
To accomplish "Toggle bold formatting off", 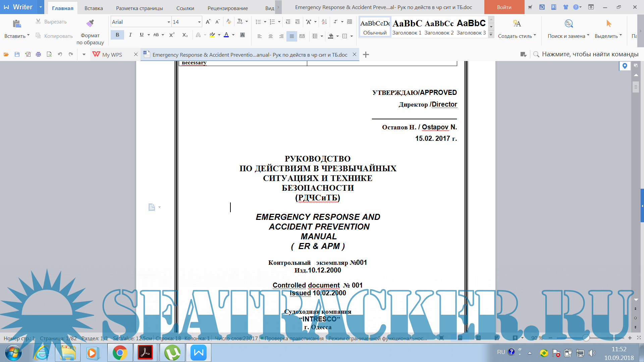I will coord(117,35).
